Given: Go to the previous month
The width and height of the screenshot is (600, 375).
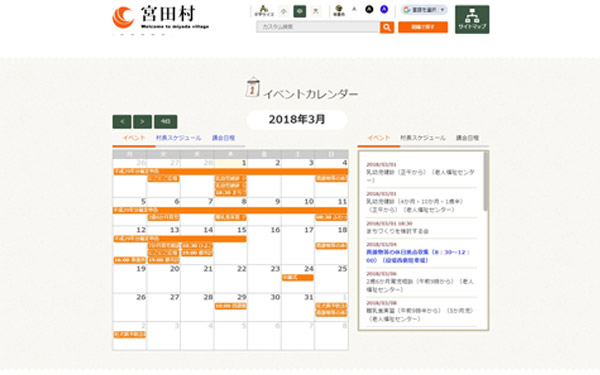Looking at the screenshot, I should tap(122, 122).
